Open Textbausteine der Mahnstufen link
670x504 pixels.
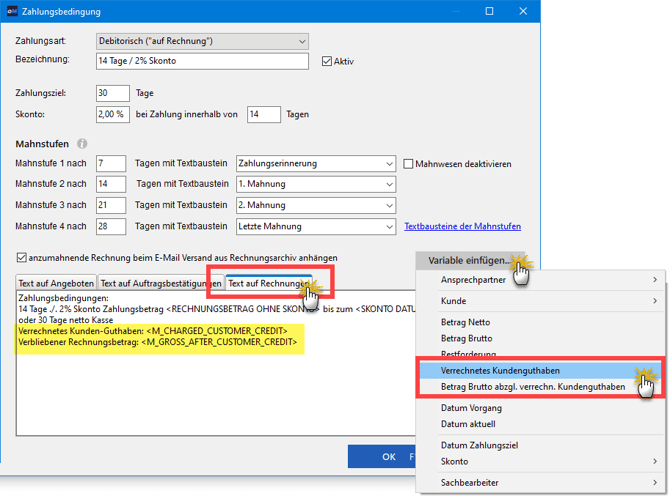point(462,227)
